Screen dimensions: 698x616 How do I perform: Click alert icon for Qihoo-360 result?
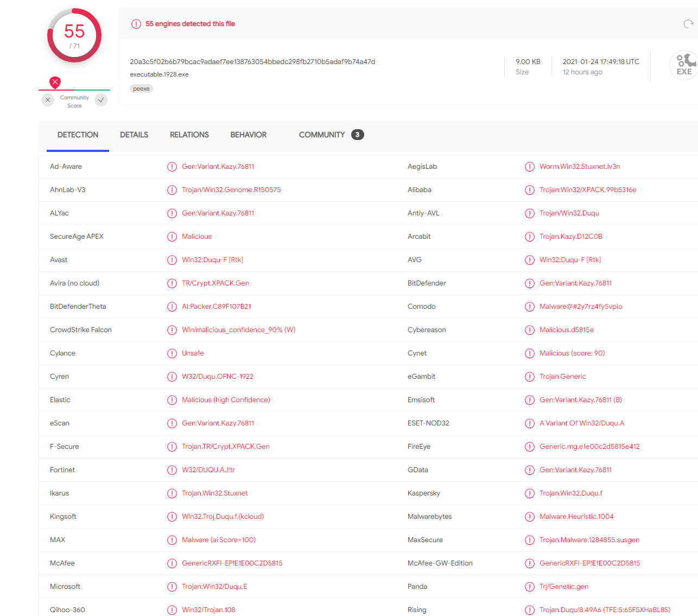pyautogui.click(x=172, y=610)
